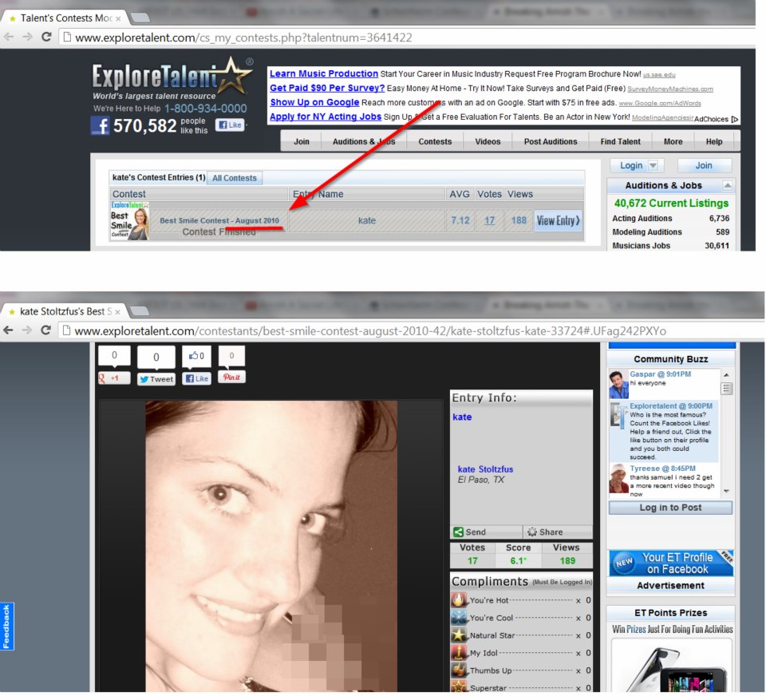Open the More navigation menu
Image resolution: width=766 pixels, height=700 pixels.
click(673, 141)
